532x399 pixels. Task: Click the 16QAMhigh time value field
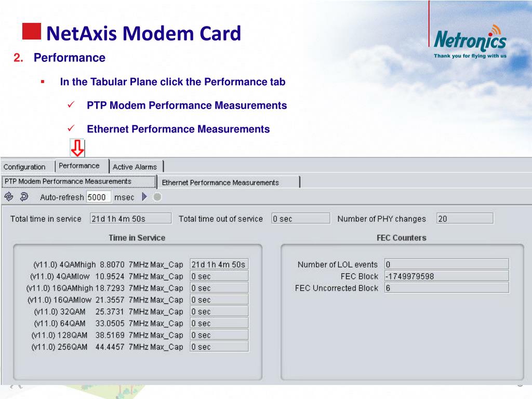point(219,288)
